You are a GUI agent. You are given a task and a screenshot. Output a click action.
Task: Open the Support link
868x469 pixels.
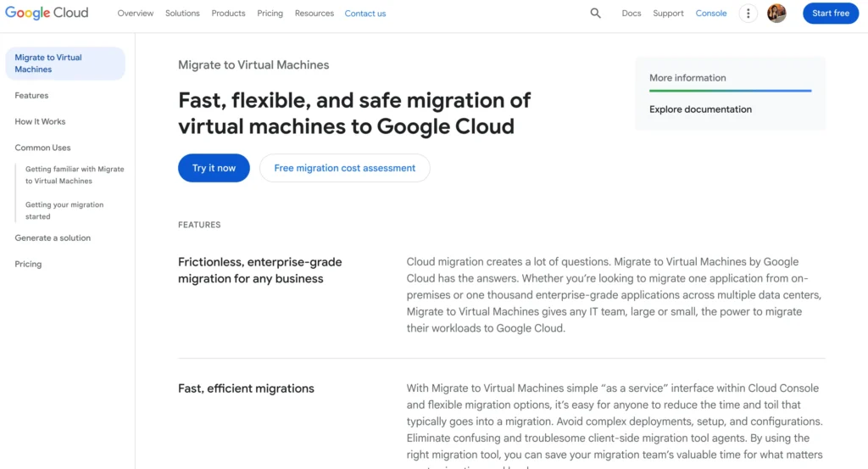(668, 14)
